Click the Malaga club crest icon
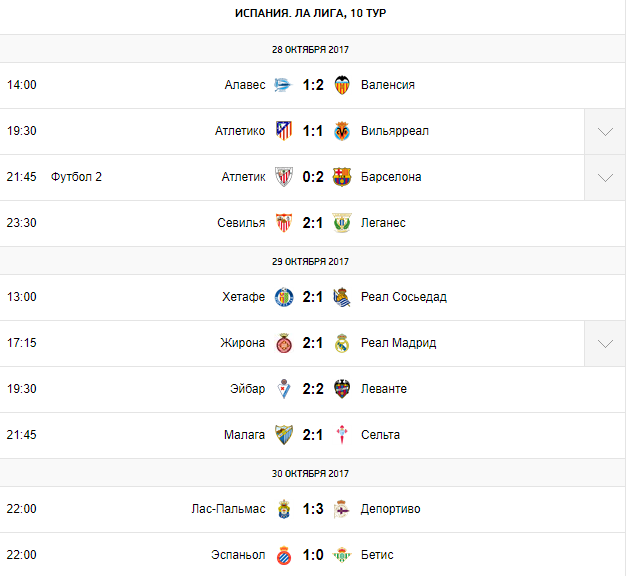The height and width of the screenshot is (576, 627). (x=284, y=435)
